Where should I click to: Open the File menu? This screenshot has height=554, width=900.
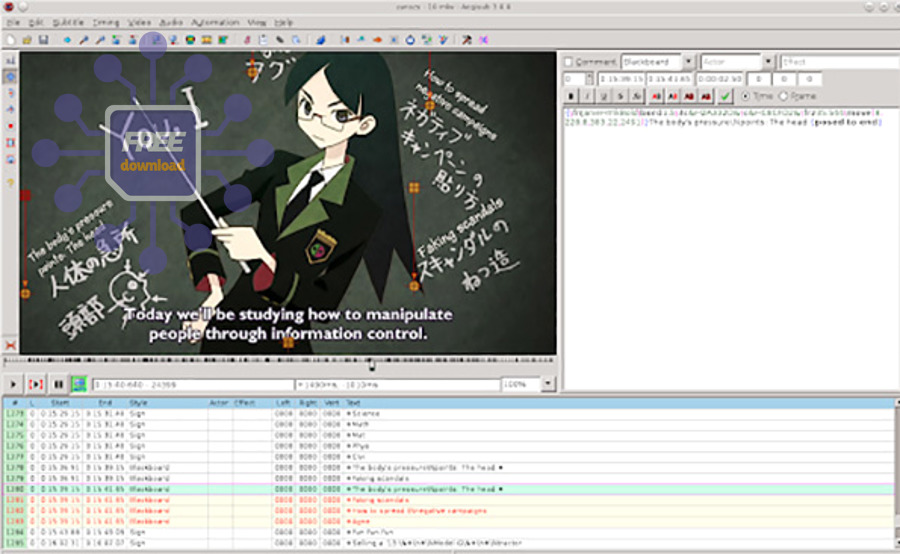coord(14,22)
